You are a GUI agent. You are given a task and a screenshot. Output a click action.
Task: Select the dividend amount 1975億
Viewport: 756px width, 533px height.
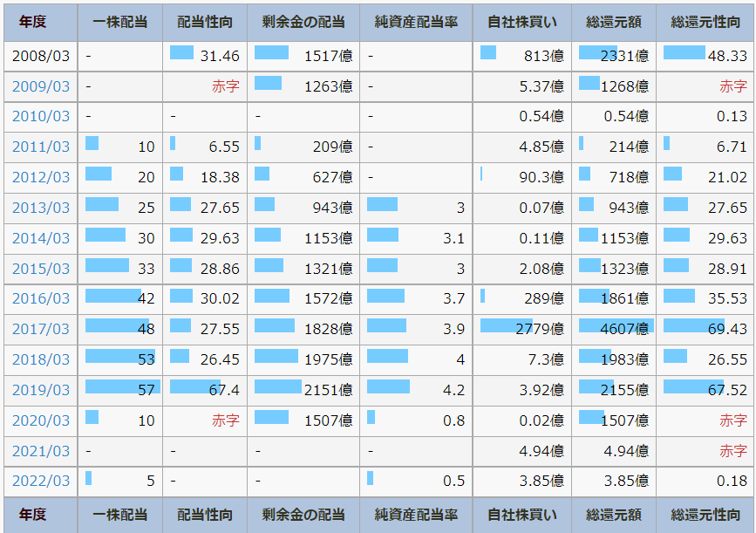coord(329,359)
